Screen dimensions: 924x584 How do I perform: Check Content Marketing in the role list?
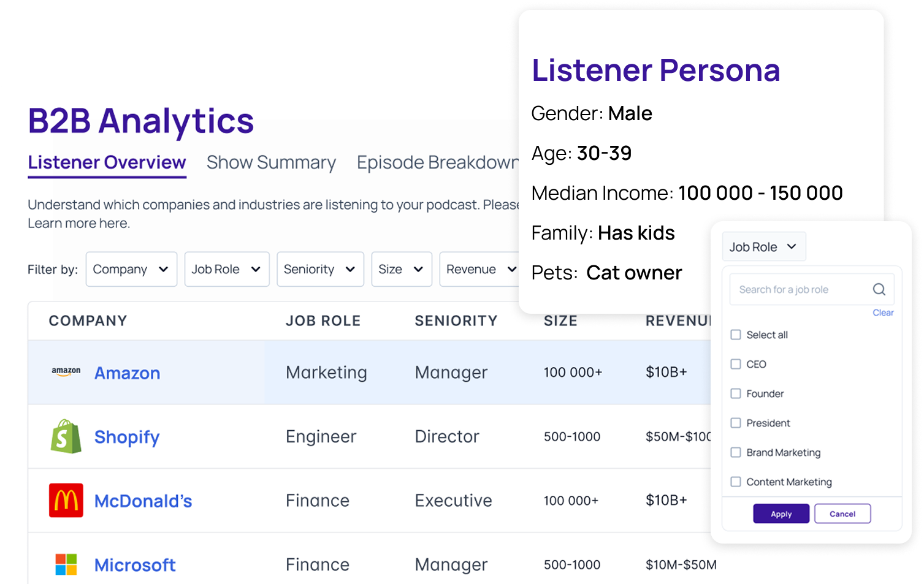pos(736,482)
